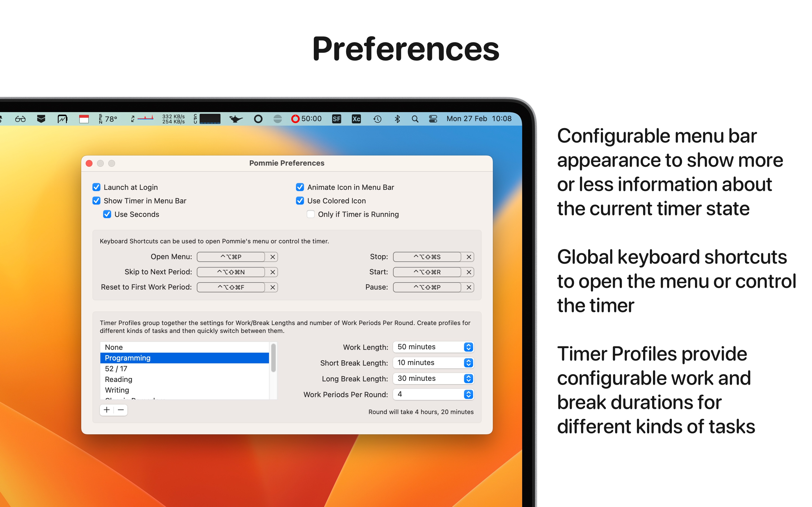This screenshot has width=812, height=507.
Task: Clear the Open Menu shortcut
Action: [272, 257]
